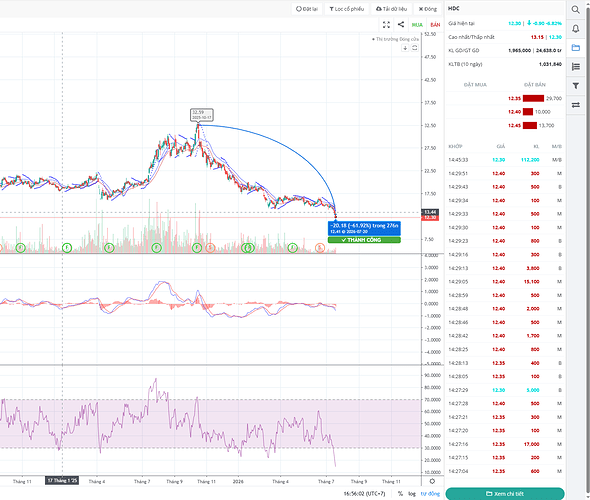Expand chart to fullscreen
Image resolution: width=590 pixels, height=500 pixels.
(x=386, y=25)
